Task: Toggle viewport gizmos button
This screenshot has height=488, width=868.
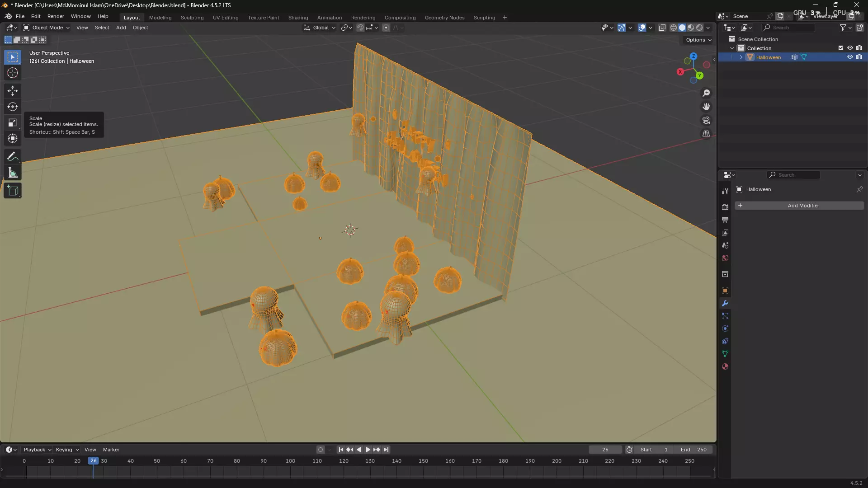Action: click(622, 28)
